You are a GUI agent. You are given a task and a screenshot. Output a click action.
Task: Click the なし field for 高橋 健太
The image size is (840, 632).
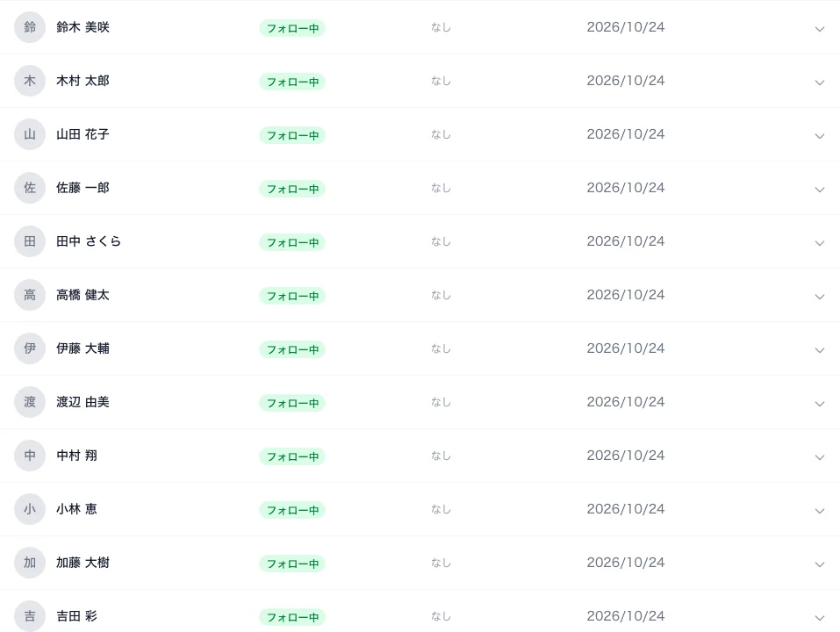[x=441, y=295]
